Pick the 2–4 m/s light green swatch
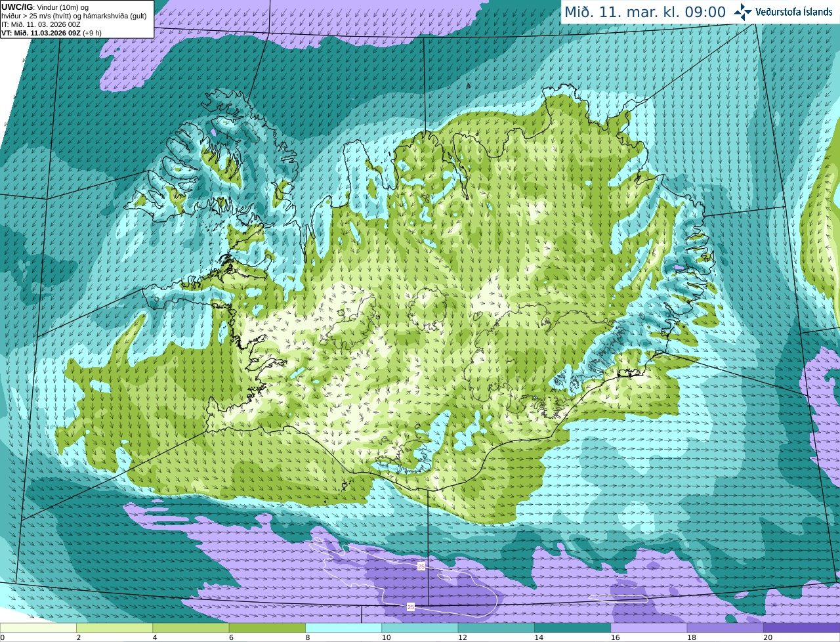Screen dimensions: 840x642 click(115, 628)
